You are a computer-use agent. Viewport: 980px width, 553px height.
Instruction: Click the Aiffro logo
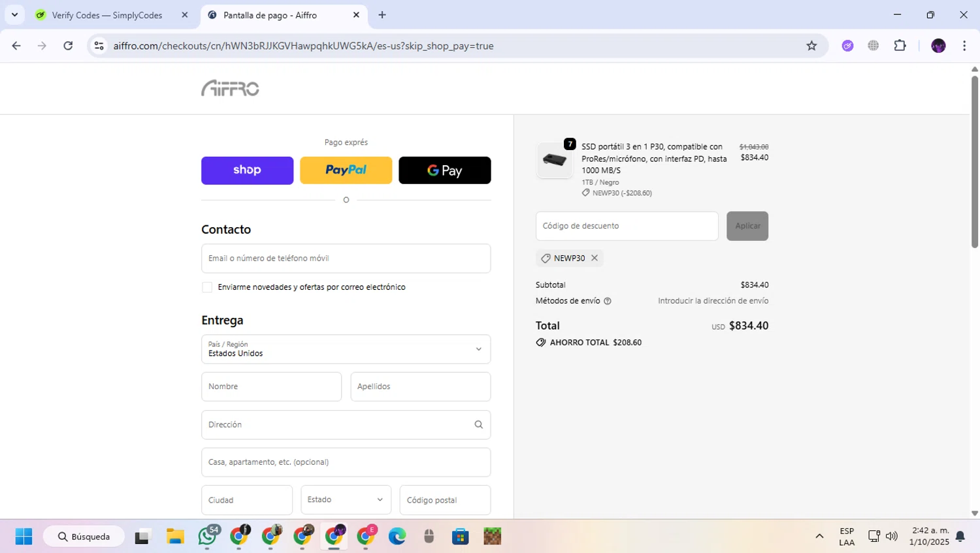pos(230,88)
